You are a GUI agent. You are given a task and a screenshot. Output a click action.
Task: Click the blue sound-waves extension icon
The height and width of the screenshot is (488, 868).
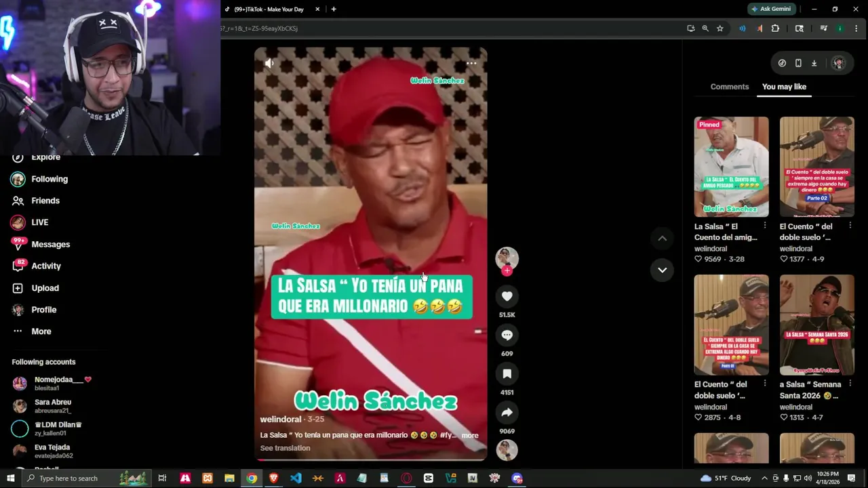tap(743, 28)
